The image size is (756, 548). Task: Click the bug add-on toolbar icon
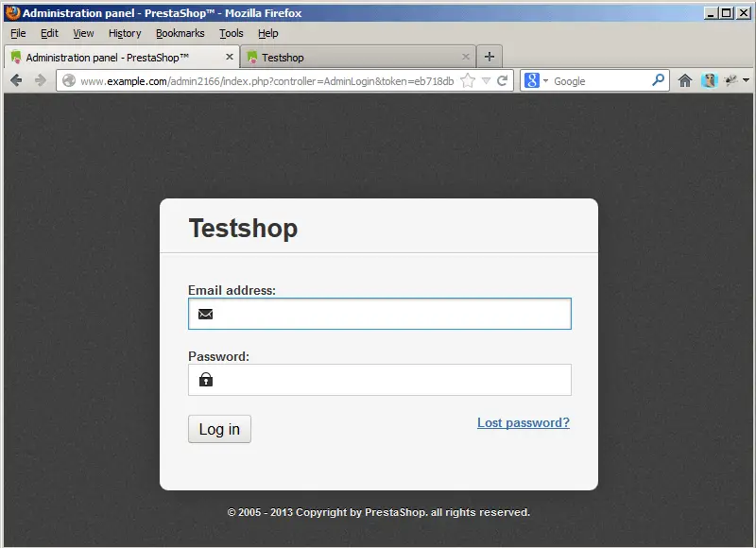(x=730, y=80)
